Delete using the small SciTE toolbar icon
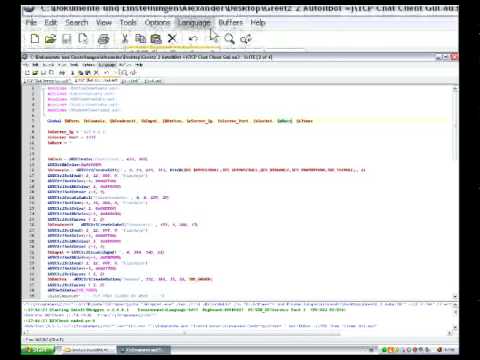 [96, 72]
